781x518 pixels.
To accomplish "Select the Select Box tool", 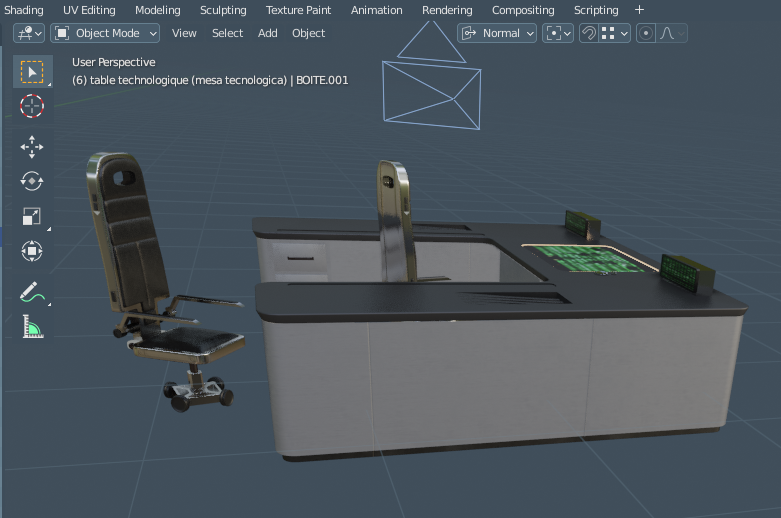I will click(x=32, y=72).
